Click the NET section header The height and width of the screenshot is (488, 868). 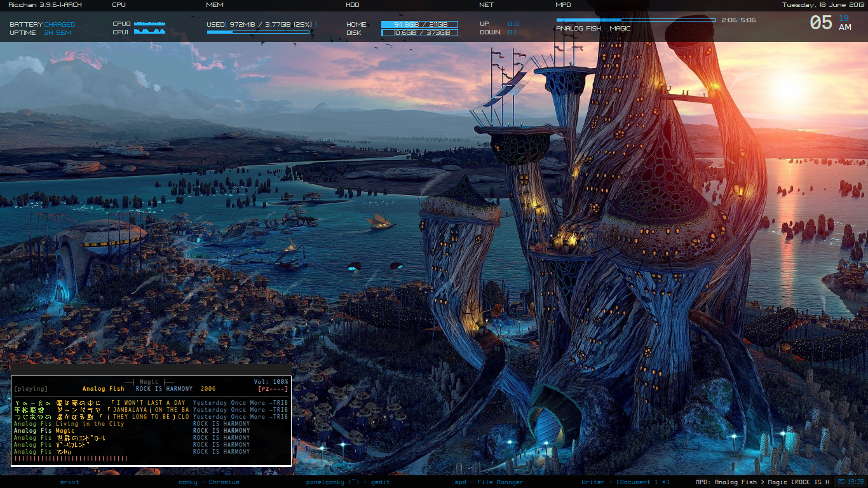486,4
